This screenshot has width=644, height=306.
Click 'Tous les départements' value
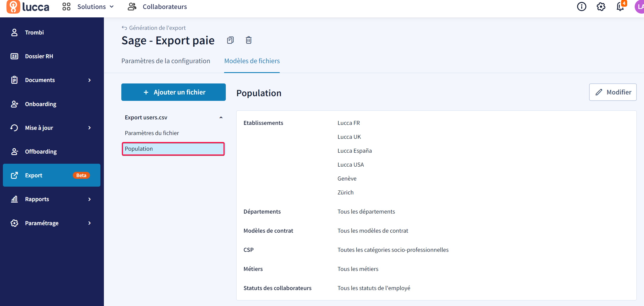(366, 212)
